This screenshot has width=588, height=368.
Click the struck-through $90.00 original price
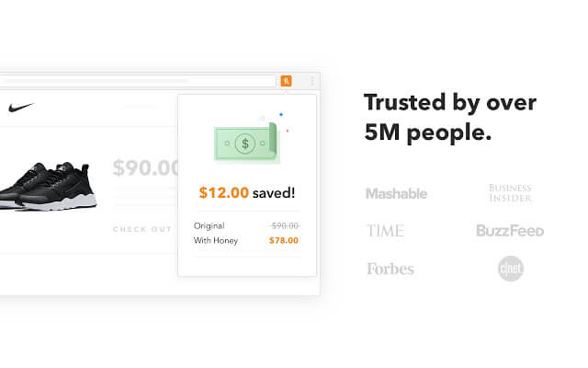pos(285,225)
